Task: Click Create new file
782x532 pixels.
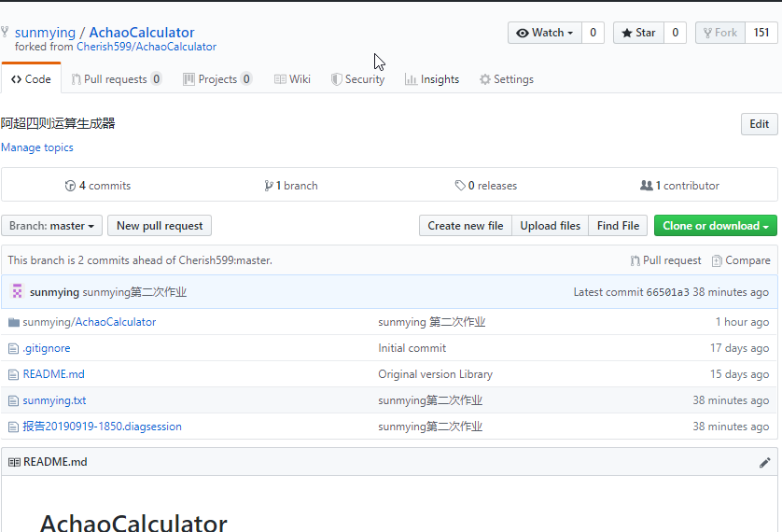Action: (466, 226)
